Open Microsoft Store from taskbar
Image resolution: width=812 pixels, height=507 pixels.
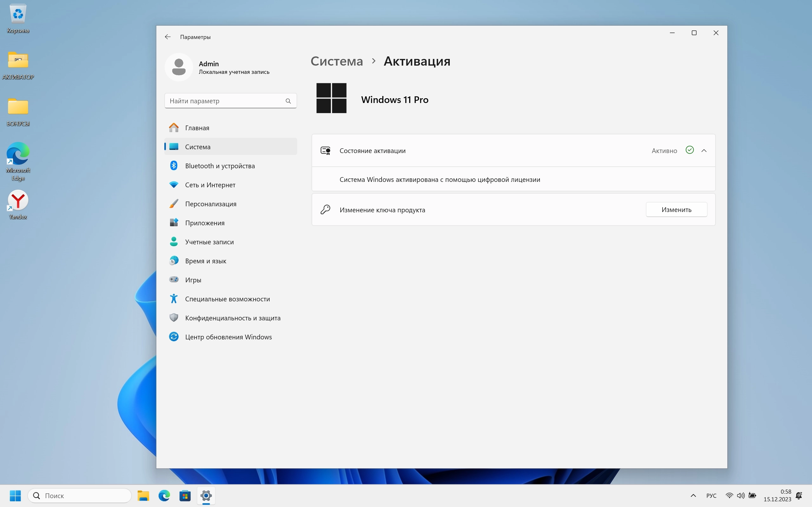[185, 496]
